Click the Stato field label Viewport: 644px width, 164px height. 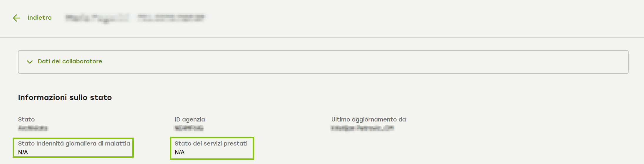(x=26, y=119)
